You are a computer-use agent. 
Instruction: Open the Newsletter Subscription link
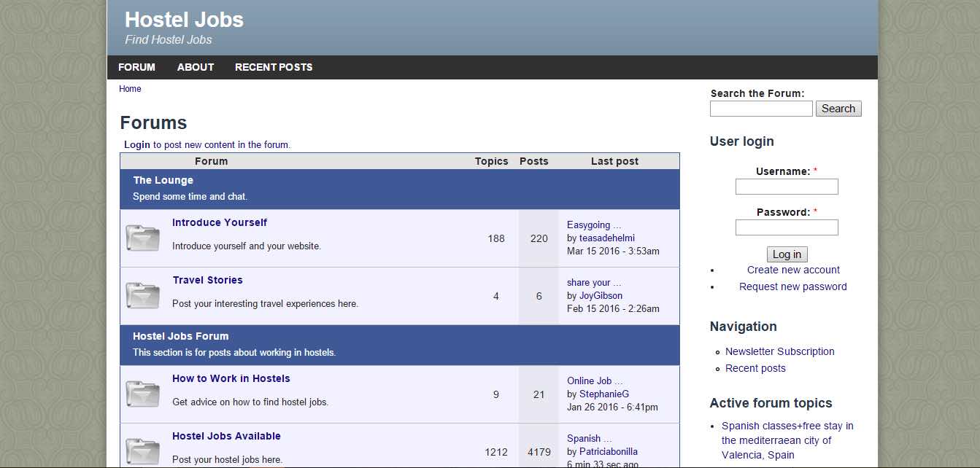click(779, 351)
